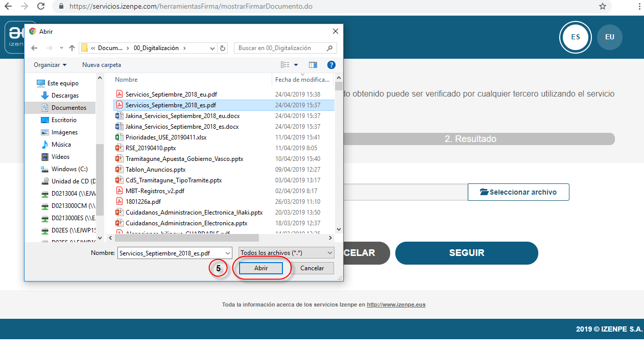Open the view options dropdown arrow

pyautogui.click(x=296, y=65)
